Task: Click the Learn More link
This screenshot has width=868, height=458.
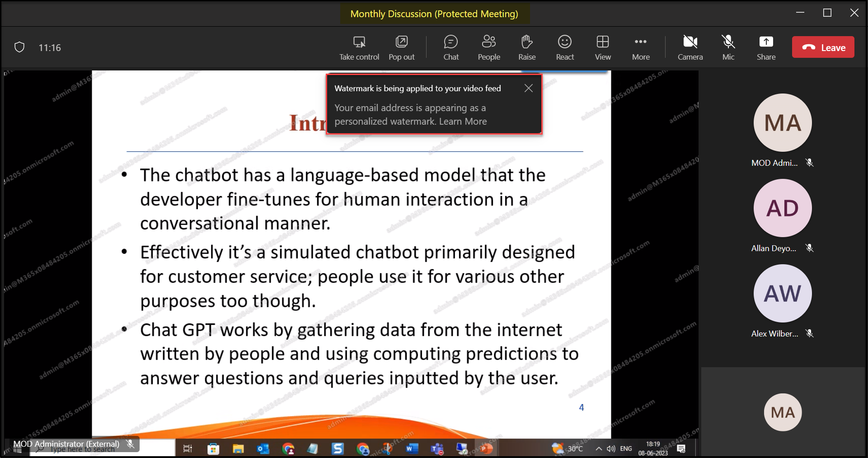Action: [463, 122]
